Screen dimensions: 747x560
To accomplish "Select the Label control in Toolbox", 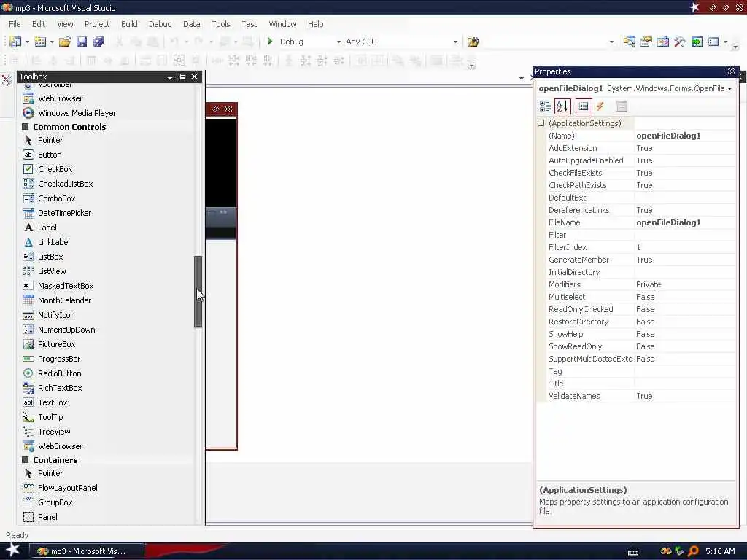I will point(40,227).
